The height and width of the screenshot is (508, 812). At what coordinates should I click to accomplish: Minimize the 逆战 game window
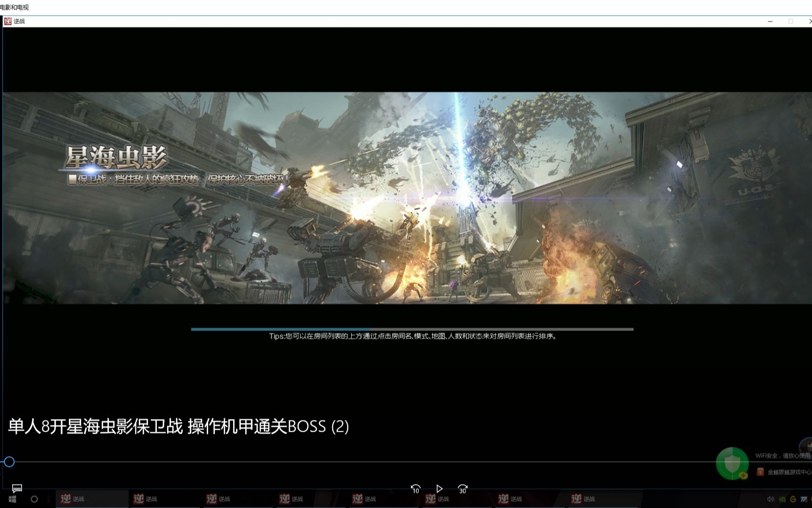(x=770, y=21)
